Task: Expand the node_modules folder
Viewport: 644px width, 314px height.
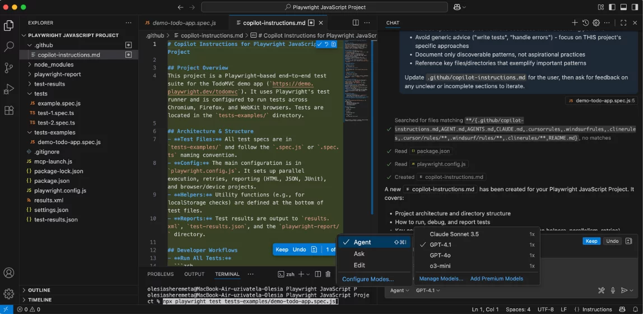Action: coord(54,64)
